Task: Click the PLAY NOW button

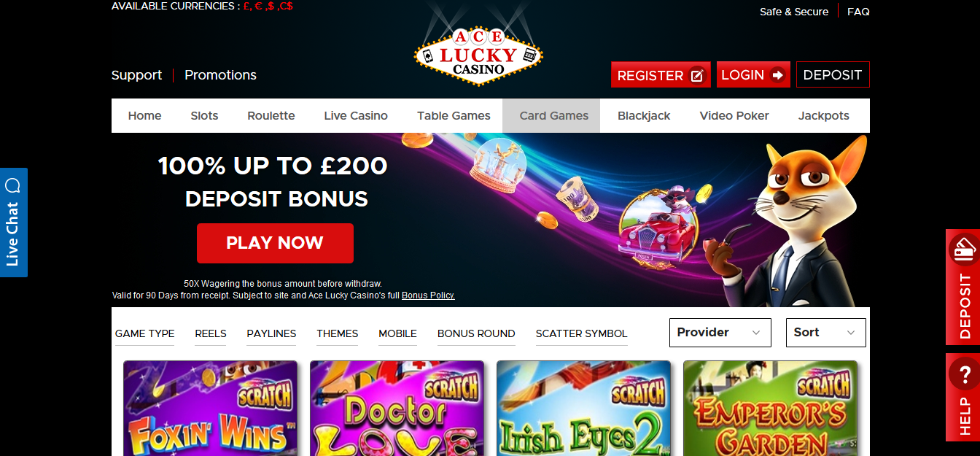Action: [x=275, y=243]
